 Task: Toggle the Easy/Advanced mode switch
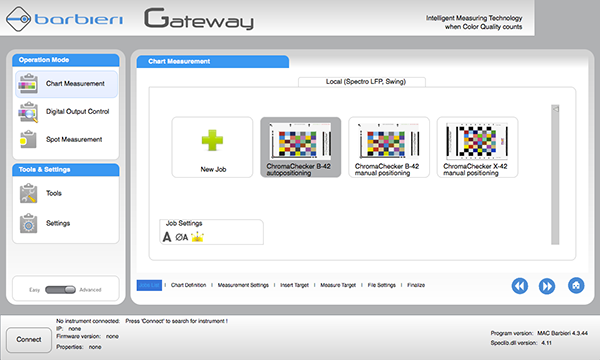click(x=60, y=290)
